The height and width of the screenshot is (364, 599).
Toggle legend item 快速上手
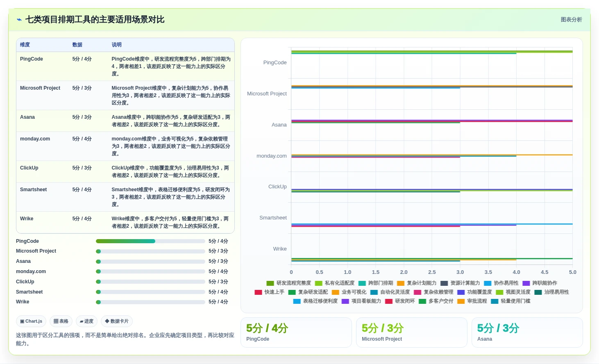click(269, 292)
